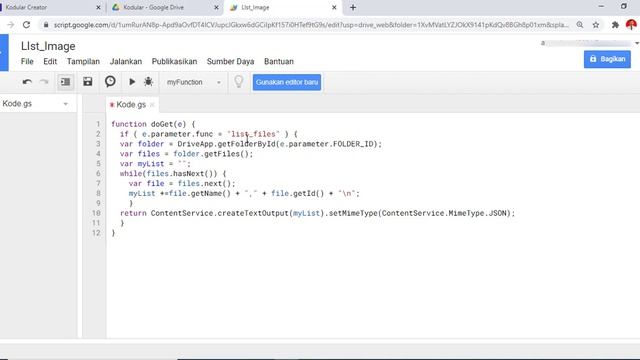Click the Undo arrow in the toolbar

(x=27, y=82)
